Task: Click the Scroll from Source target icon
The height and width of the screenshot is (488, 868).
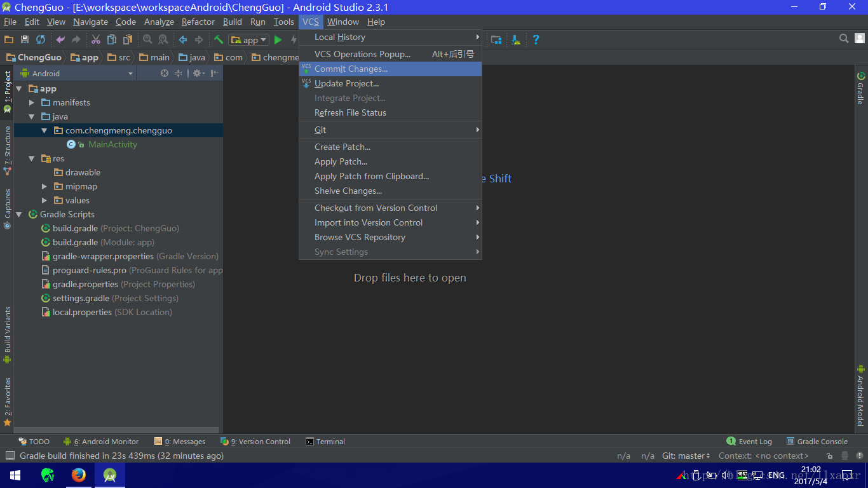Action: coord(165,73)
